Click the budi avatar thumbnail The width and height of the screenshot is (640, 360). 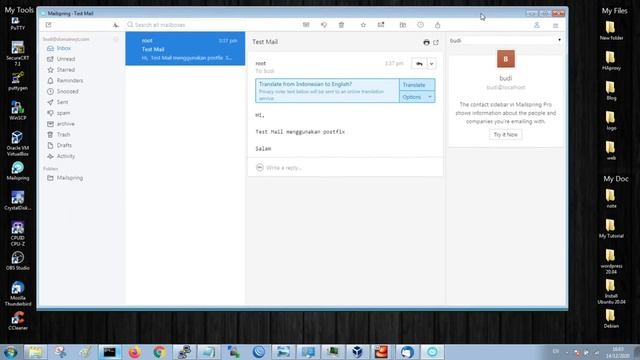506,59
